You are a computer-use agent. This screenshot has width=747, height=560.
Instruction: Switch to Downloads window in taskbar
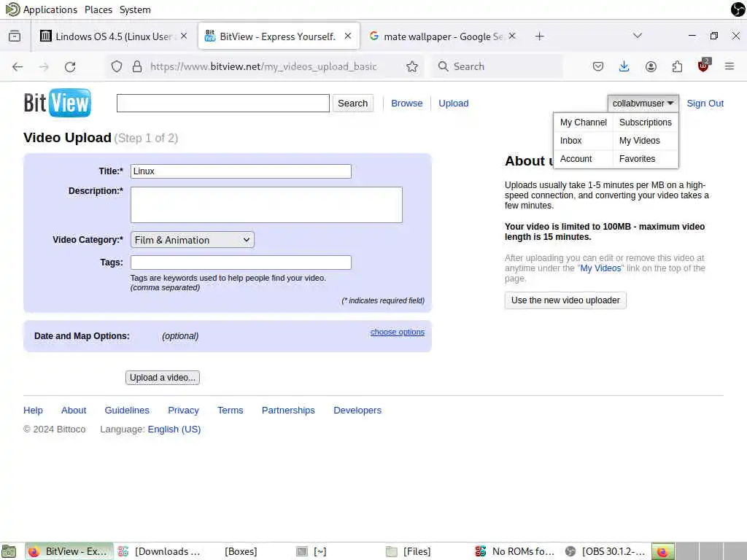pyautogui.click(x=160, y=551)
